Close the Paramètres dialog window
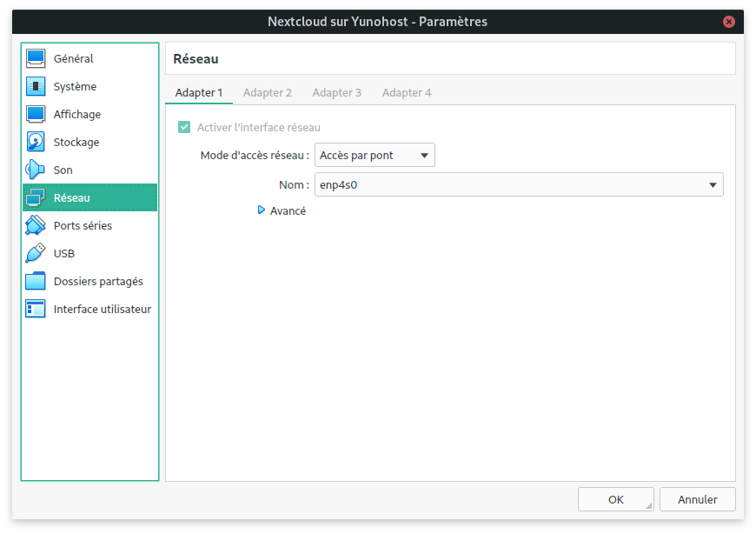 point(728,22)
